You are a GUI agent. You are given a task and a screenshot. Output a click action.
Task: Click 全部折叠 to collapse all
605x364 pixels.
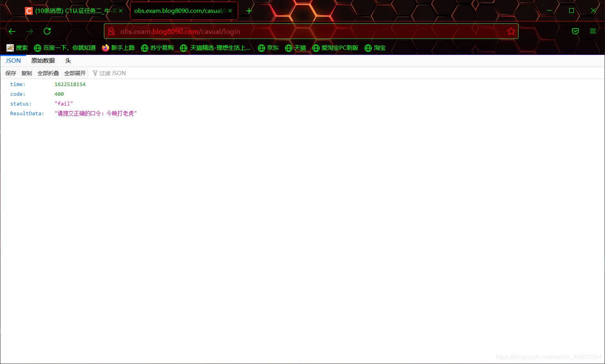(x=48, y=73)
